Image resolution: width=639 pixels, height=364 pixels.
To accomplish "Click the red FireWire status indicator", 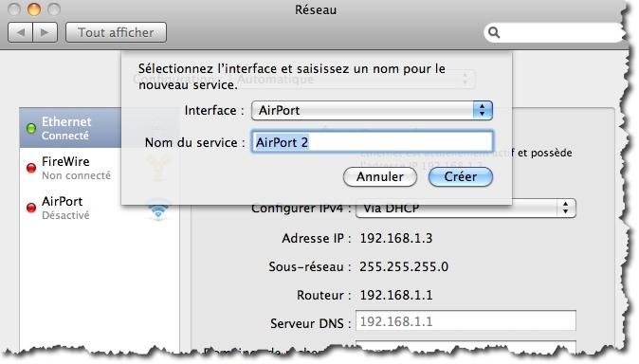I will click(31, 168).
